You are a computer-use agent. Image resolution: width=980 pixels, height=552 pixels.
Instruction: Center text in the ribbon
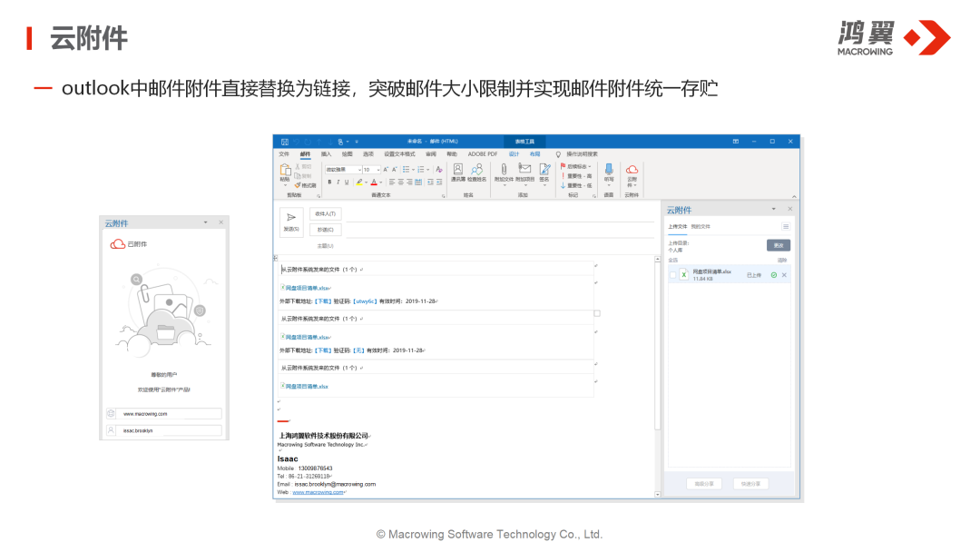[401, 182]
